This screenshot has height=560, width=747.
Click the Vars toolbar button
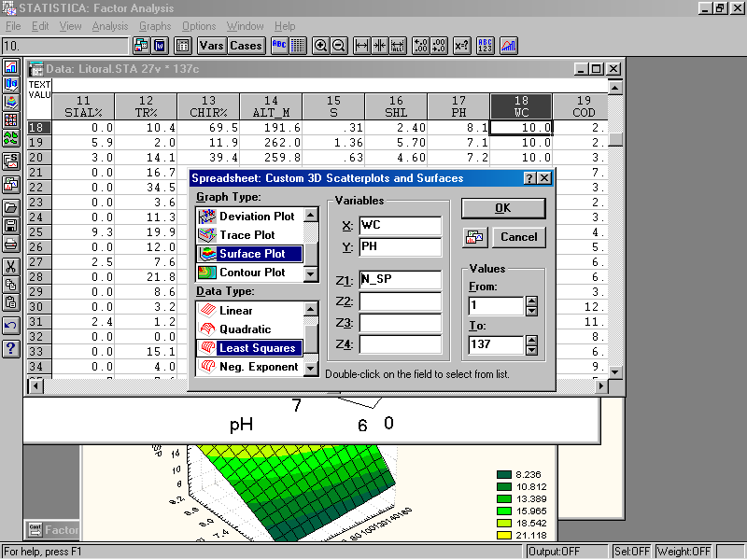pos(212,46)
